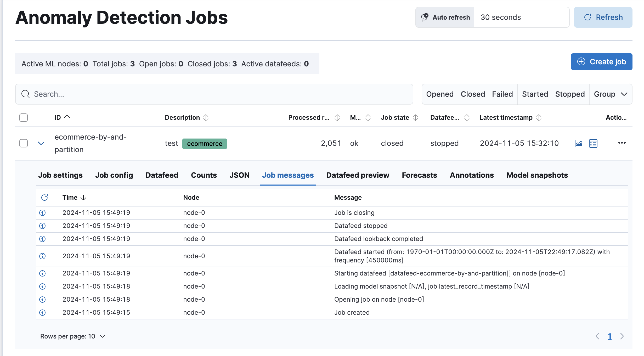The height and width of the screenshot is (356, 644).
Task: Click page 1 pagination link
Action: pyautogui.click(x=609, y=336)
